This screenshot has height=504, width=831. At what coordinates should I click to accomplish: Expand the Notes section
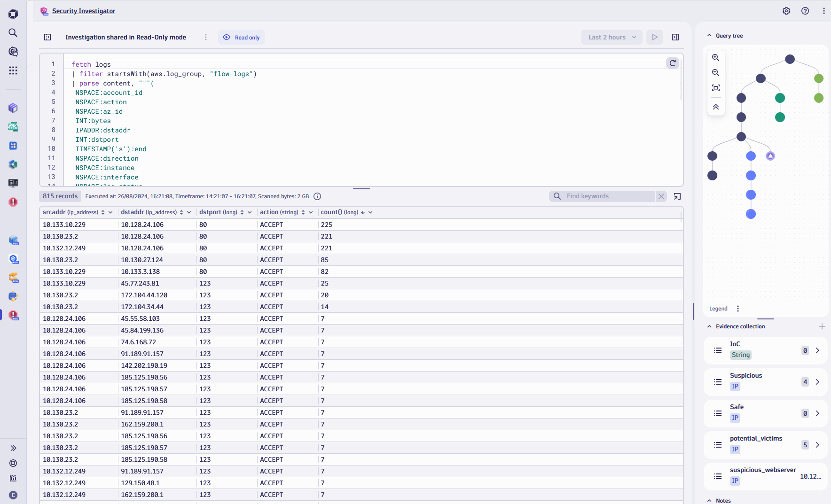[709, 500]
